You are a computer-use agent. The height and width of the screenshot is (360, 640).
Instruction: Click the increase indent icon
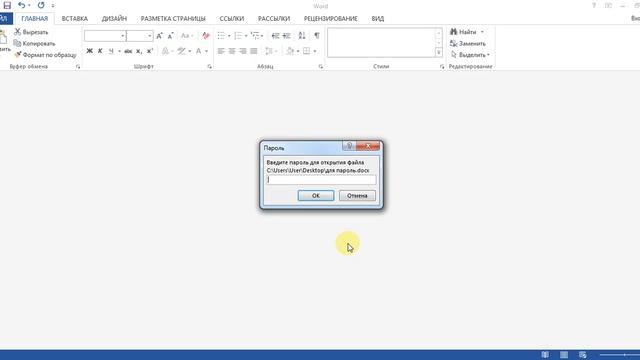(x=287, y=36)
